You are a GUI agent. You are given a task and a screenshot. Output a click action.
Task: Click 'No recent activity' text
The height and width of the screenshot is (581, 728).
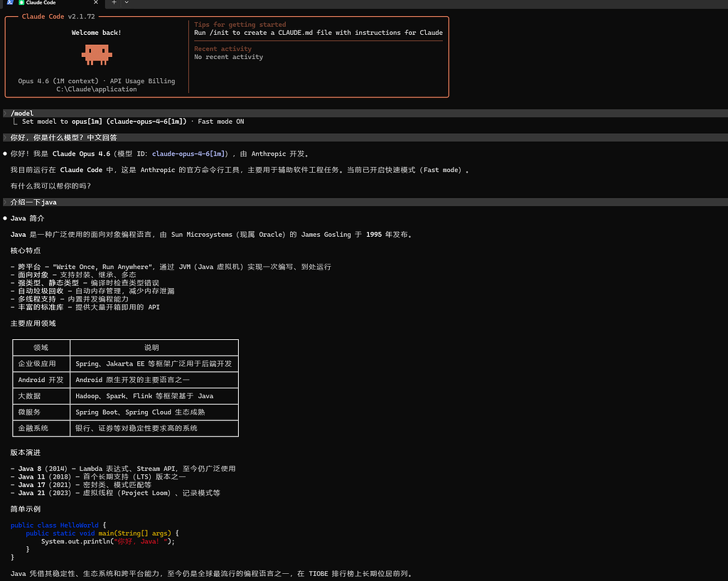pos(228,57)
